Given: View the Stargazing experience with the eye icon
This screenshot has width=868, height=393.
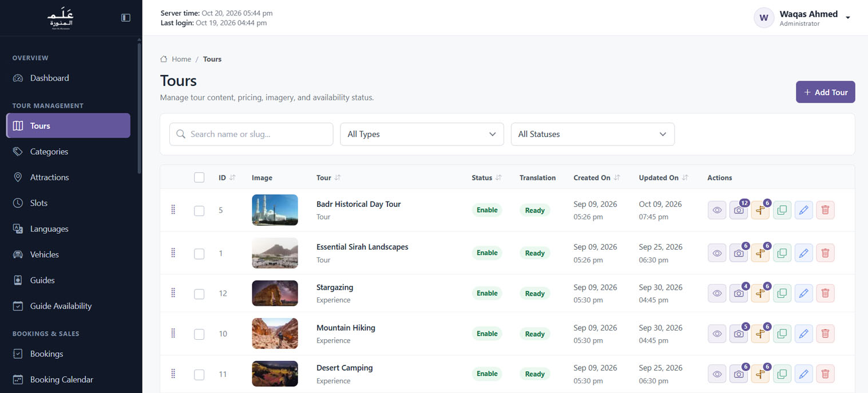Looking at the screenshot, I should click(717, 293).
